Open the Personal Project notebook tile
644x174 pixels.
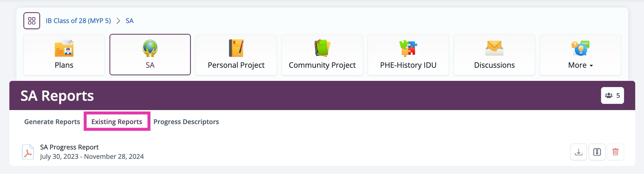coord(236,55)
